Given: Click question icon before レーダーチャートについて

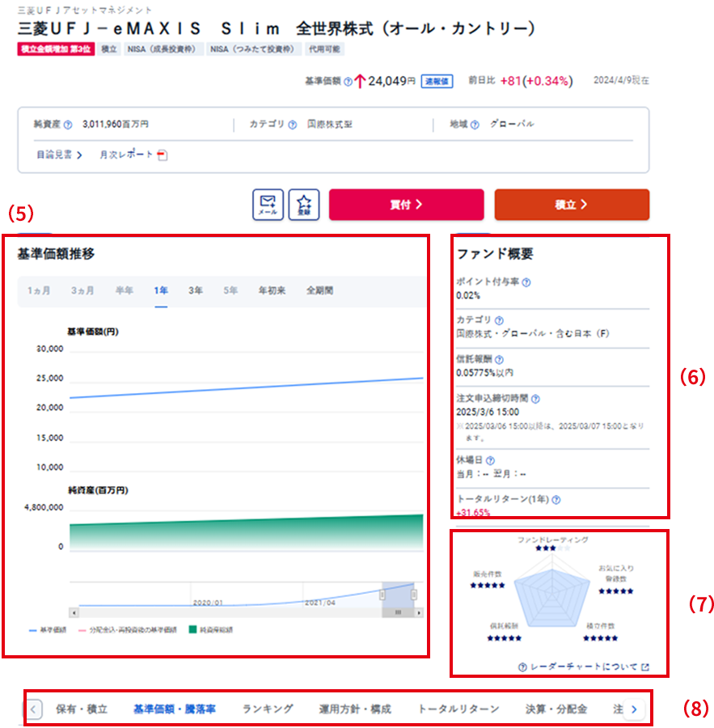Looking at the screenshot, I should point(522,667).
